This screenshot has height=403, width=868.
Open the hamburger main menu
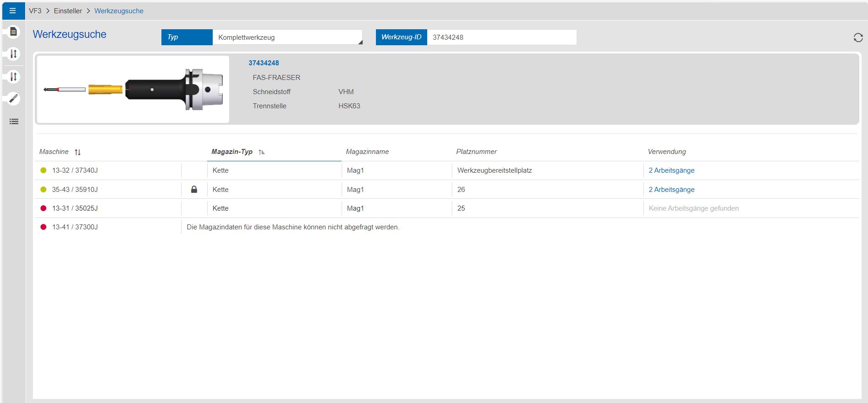pyautogui.click(x=13, y=11)
